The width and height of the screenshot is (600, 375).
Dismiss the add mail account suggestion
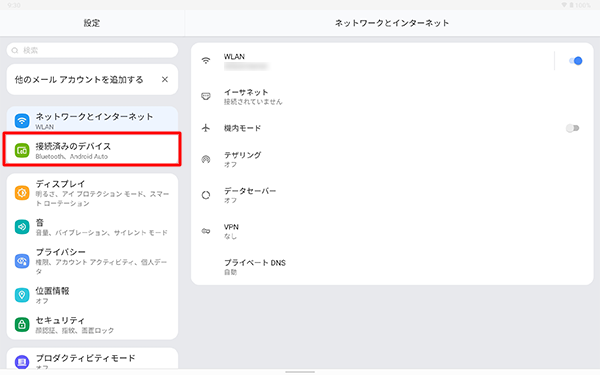[x=165, y=79]
